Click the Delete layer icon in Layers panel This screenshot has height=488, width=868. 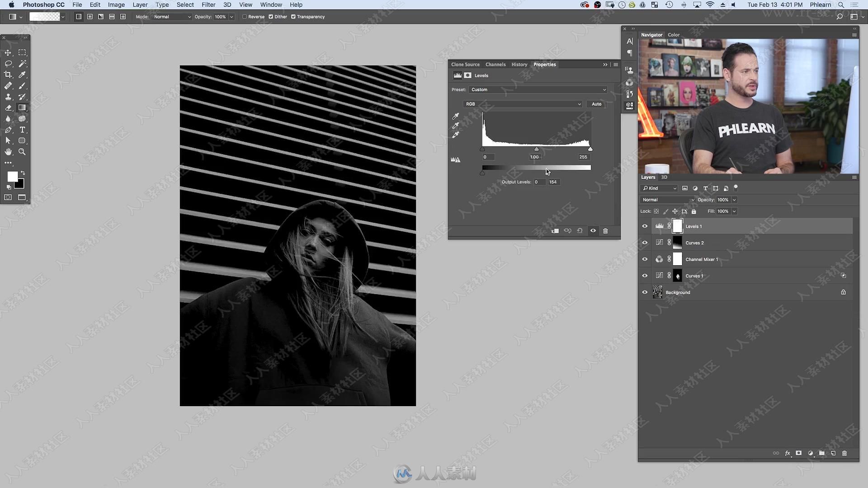click(845, 454)
